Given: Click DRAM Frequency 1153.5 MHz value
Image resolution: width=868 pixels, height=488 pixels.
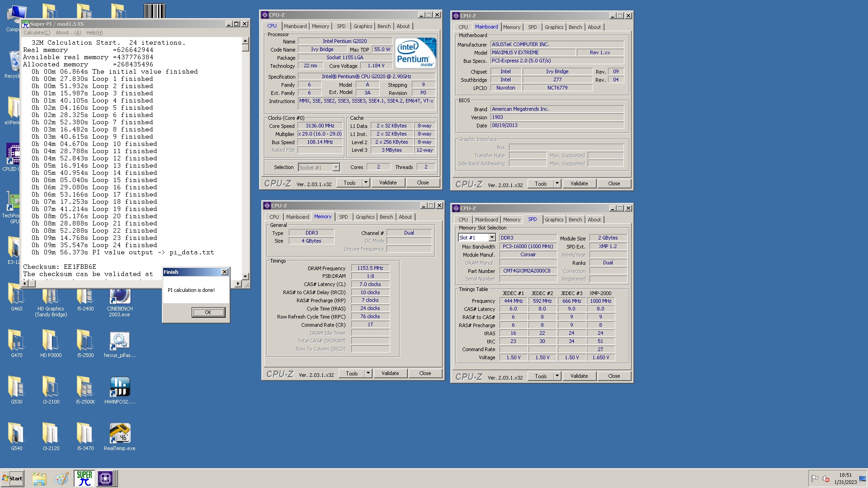Looking at the screenshot, I should coord(370,268).
